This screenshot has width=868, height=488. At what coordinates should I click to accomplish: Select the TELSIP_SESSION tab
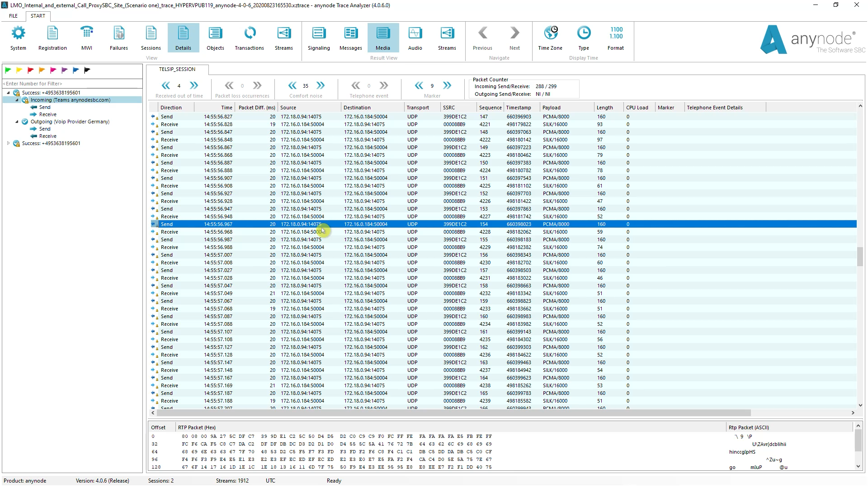click(x=177, y=69)
